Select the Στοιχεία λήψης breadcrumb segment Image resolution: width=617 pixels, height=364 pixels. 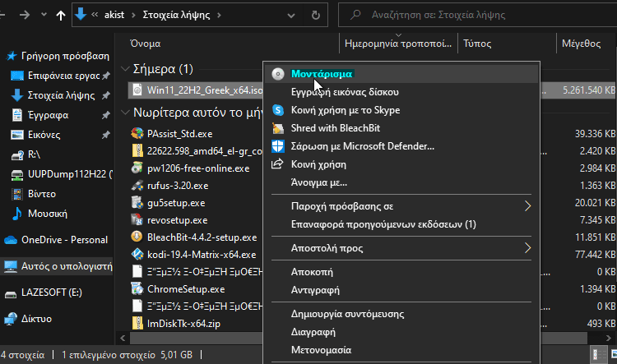(176, 15)
